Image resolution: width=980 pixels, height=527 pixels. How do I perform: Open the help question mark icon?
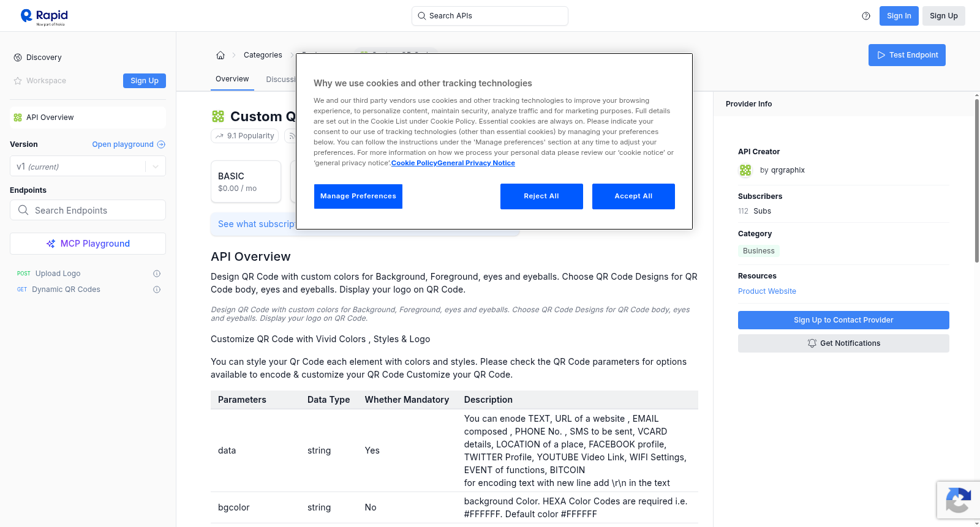866,16
